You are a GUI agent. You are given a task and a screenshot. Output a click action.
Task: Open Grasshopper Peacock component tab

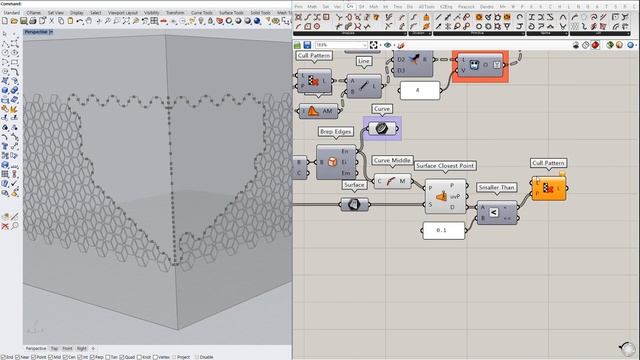[466, 7]
